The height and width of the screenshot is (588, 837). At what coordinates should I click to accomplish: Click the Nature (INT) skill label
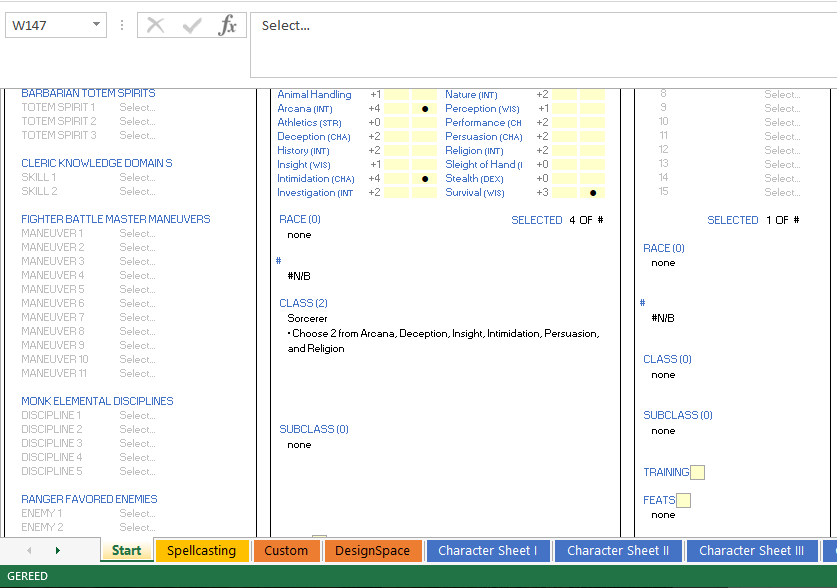[x=471, y=94]
